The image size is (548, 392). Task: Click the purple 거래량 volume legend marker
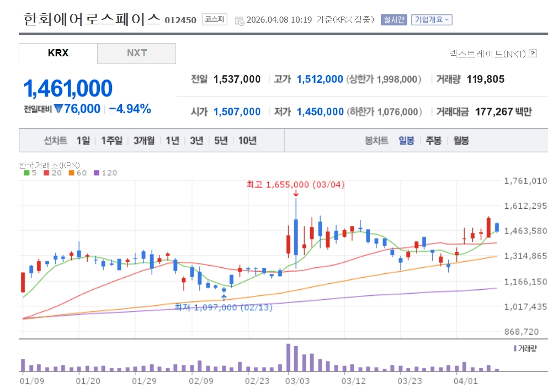click(x=515, y=348)
